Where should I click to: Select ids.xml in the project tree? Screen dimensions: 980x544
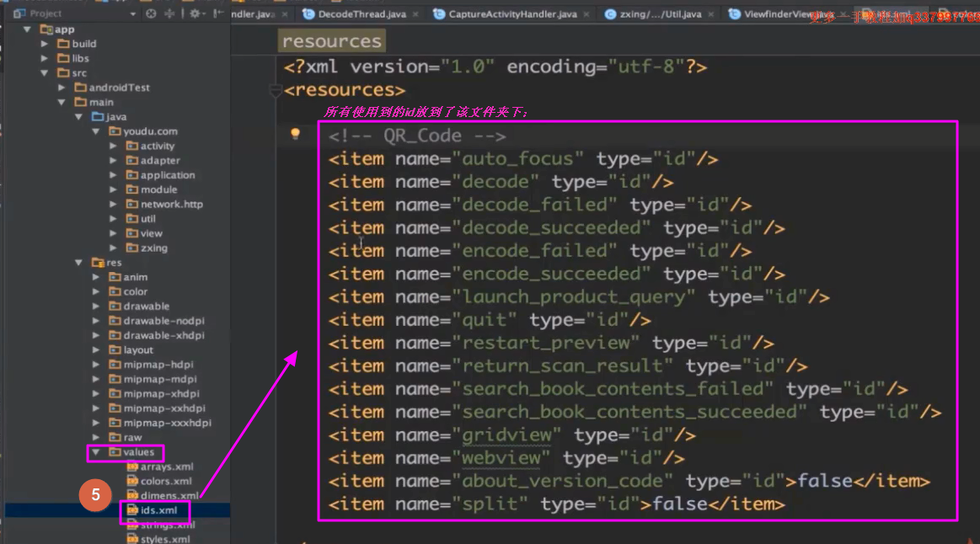coord(158,510)
